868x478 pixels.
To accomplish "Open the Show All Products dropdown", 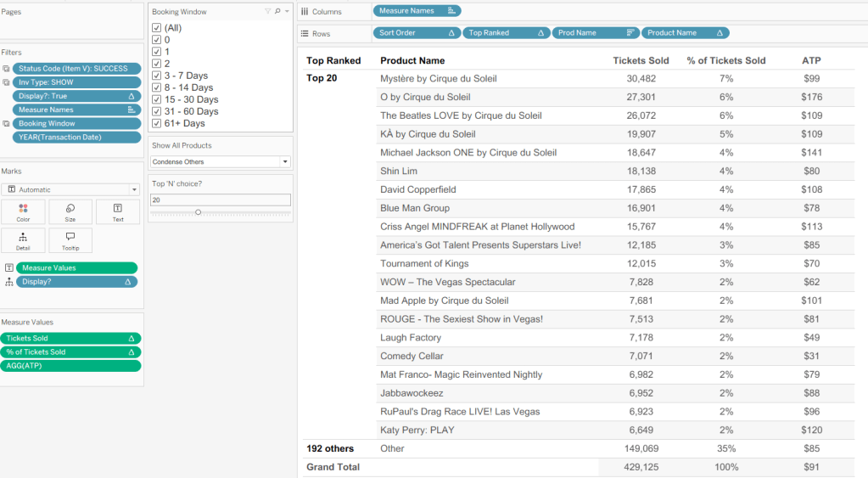I will 221,161.
